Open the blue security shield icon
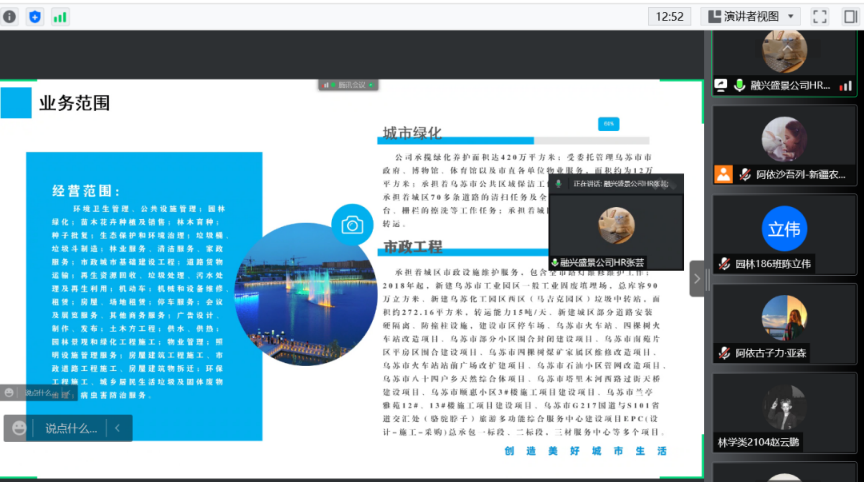 coord(36,16)
